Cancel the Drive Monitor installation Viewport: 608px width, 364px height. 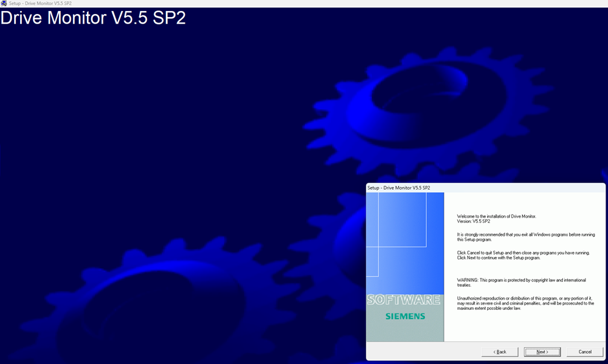(x=585, y=352)
